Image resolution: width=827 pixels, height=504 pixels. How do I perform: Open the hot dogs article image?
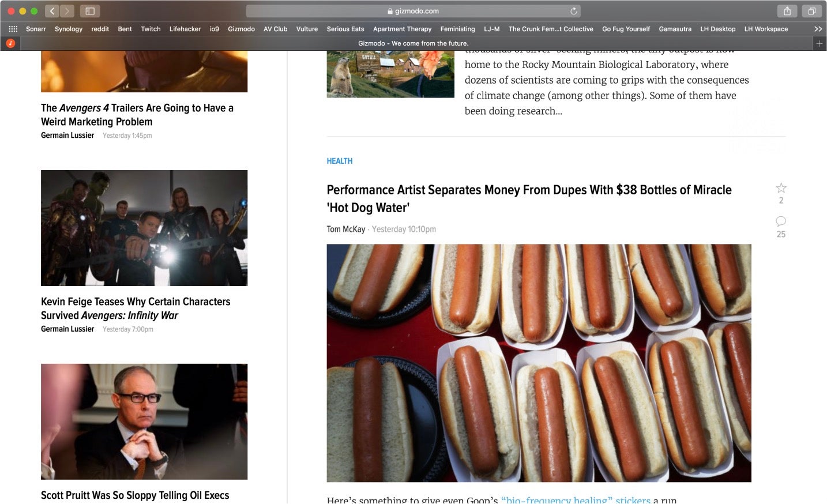(539, 363)
